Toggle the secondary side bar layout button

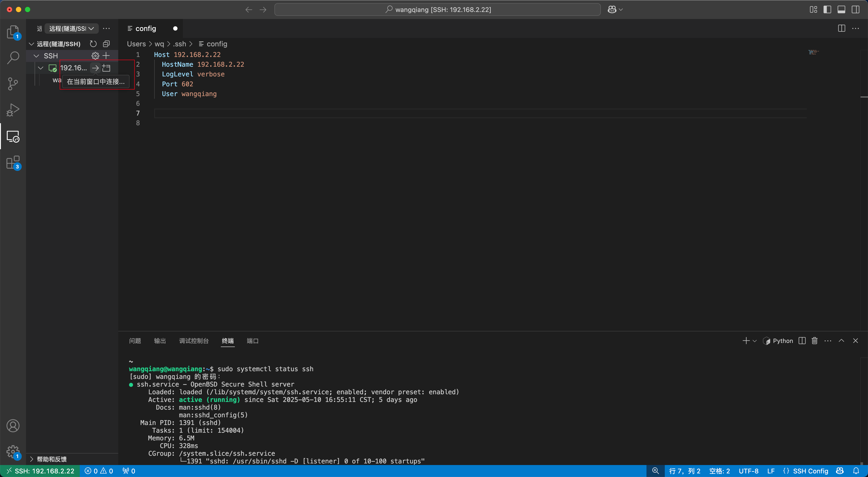[856, 9]
